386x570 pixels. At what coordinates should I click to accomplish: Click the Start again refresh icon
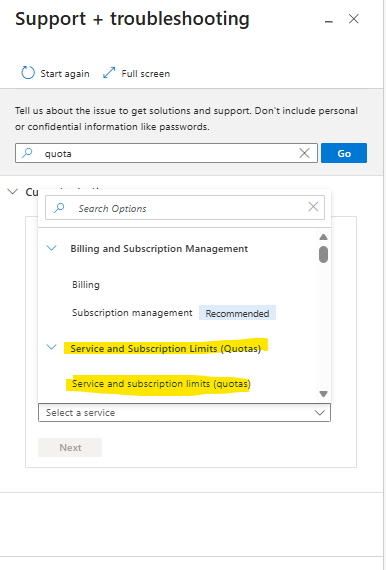pyautogui.click(x=28, y=73)
